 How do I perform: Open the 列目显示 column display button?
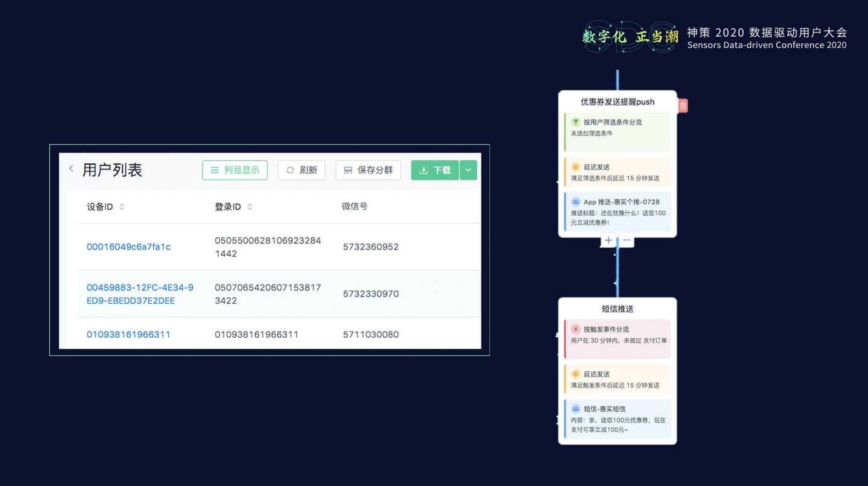pyautogui.click(x=235, y=170)
